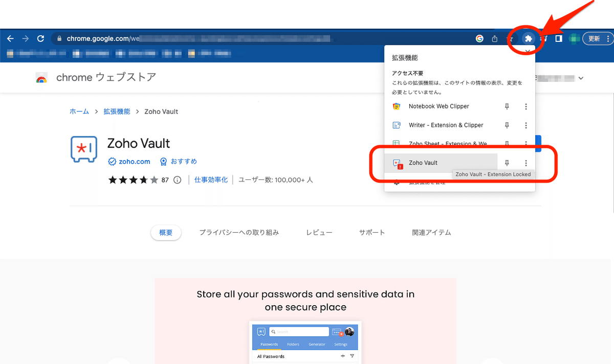Open more options for Zoho Vault
The height and width of the screenshot is (364, 614).
(526, 163)
